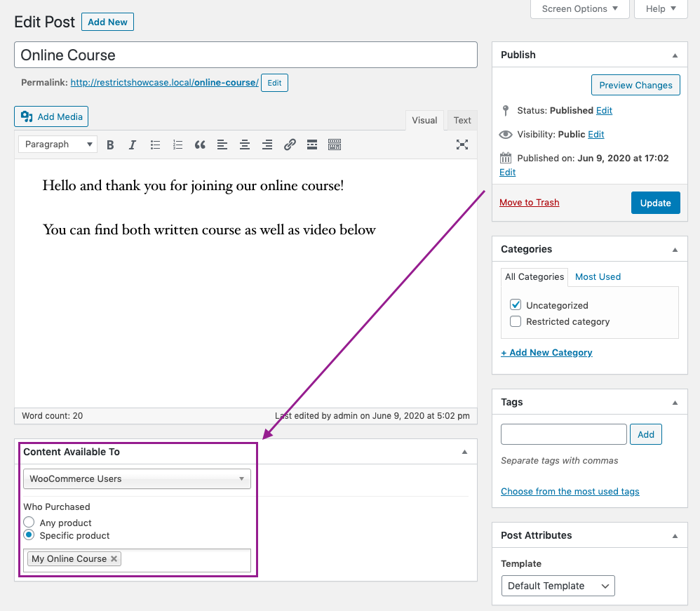Open the All Categories tab
This screenshot has height=611, width=700.
534,277
